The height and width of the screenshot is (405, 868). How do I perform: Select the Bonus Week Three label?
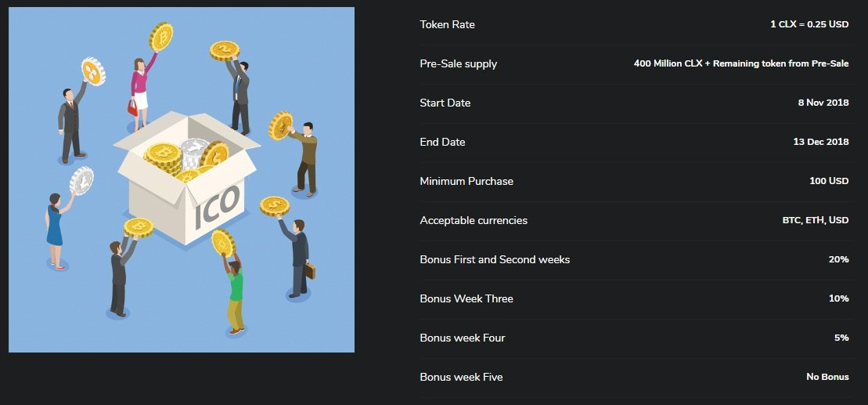(x=466, y=298)
